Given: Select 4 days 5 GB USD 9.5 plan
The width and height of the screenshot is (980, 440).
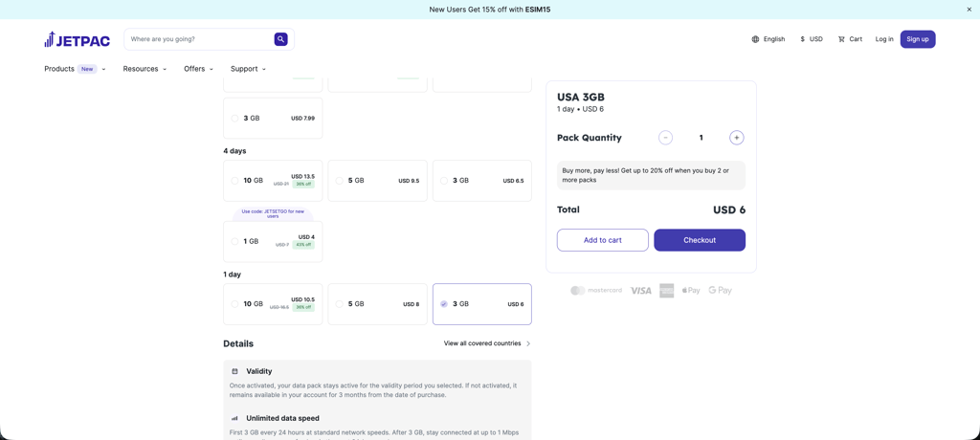Looking at the screenshot, I should 377,181.
